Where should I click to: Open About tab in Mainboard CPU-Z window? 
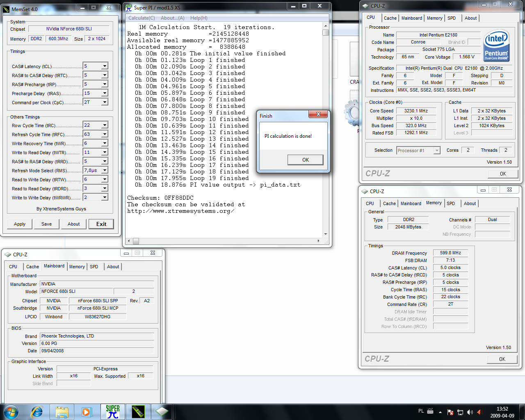(x=113, y=267)
